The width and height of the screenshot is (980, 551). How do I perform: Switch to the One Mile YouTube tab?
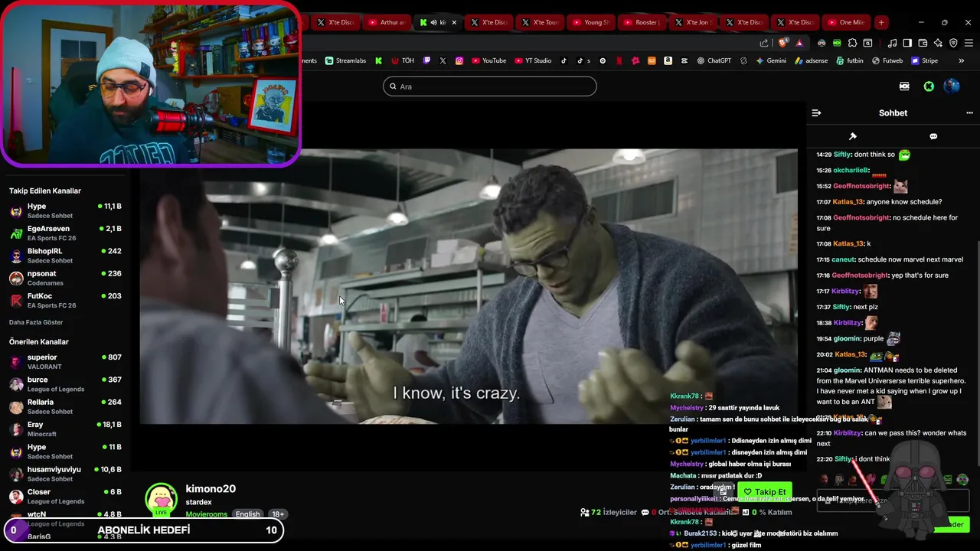pos(845,22)
